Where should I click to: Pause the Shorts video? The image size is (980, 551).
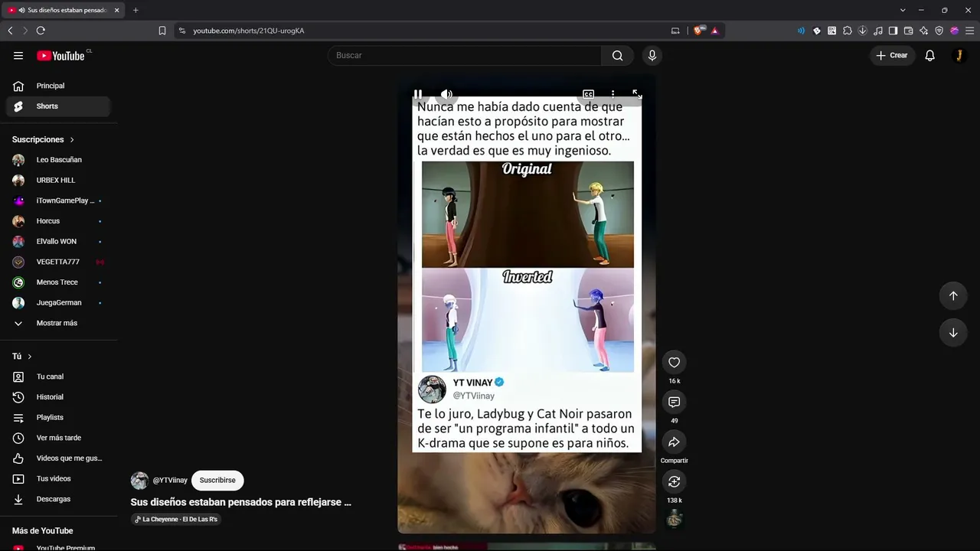point(418,94)
